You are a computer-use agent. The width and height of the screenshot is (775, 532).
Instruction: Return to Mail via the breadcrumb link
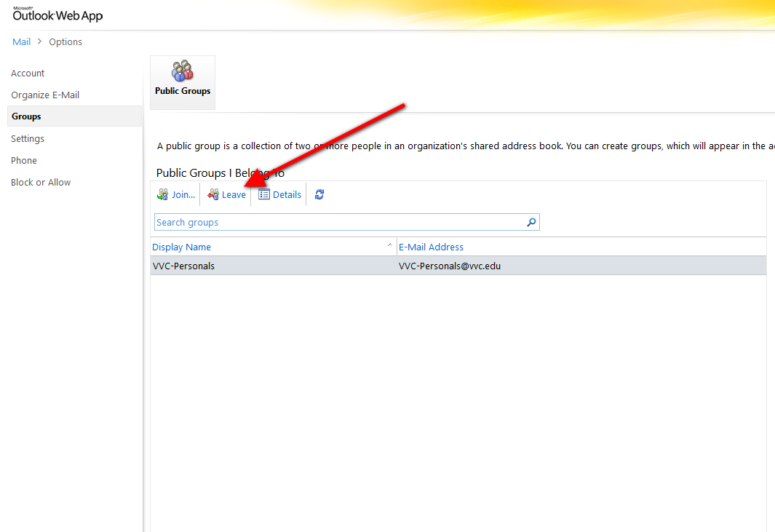pos(22,42)
